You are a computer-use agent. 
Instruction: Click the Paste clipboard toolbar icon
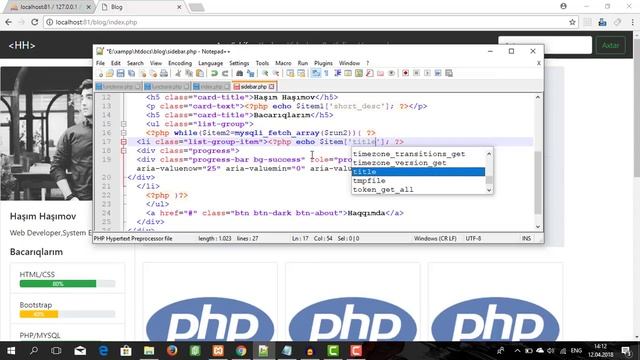pos(200,73)
